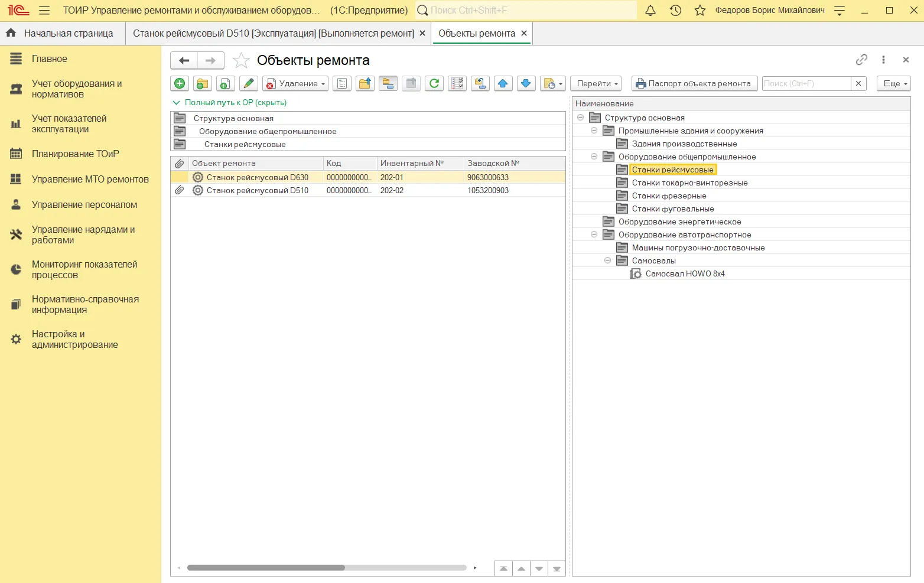Switch to Начальная страница tab
The image size is (924, 583).
62,34
